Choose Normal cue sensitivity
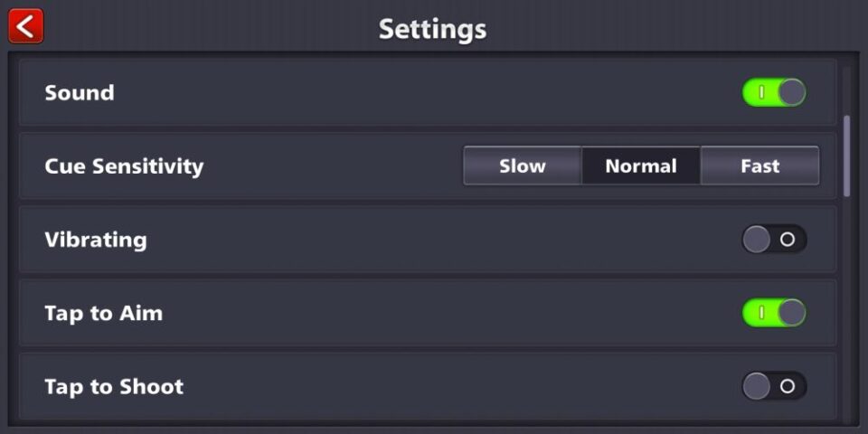The height and width of the screenshot is (434, 868). 641,166
